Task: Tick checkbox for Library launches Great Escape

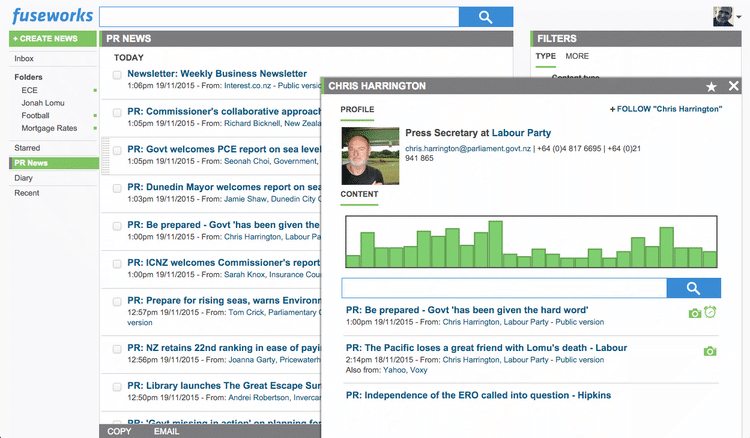Action: pos(117,387)
